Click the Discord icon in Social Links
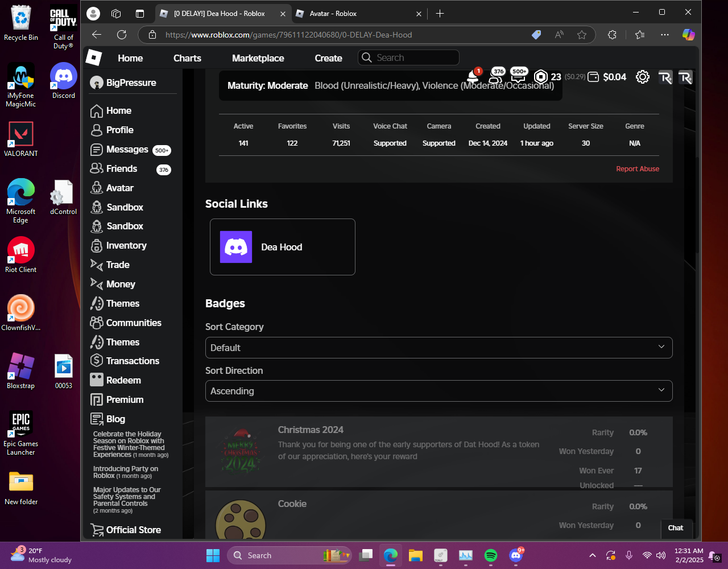 [x=236, y=247]
